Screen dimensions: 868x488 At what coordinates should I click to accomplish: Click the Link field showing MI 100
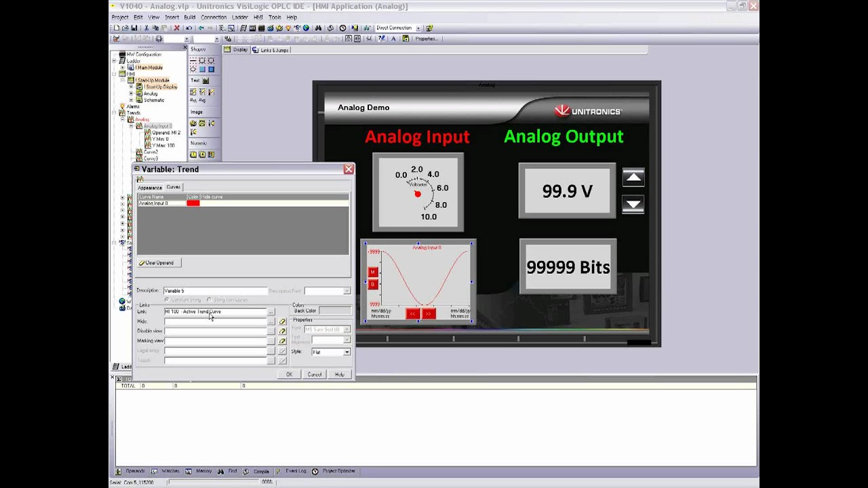point(216,312)
